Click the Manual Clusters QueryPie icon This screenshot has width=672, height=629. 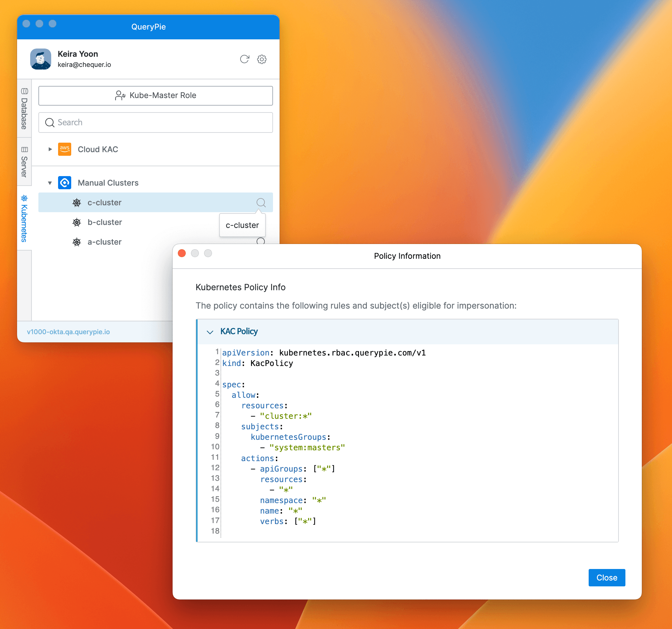tap(65, 183)
